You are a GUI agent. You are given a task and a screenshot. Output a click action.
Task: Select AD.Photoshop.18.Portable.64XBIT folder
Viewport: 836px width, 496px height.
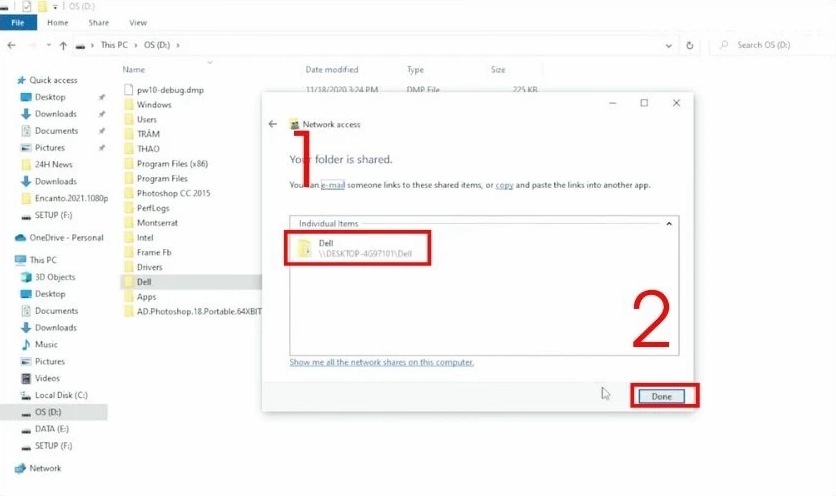tap(198, 311)
